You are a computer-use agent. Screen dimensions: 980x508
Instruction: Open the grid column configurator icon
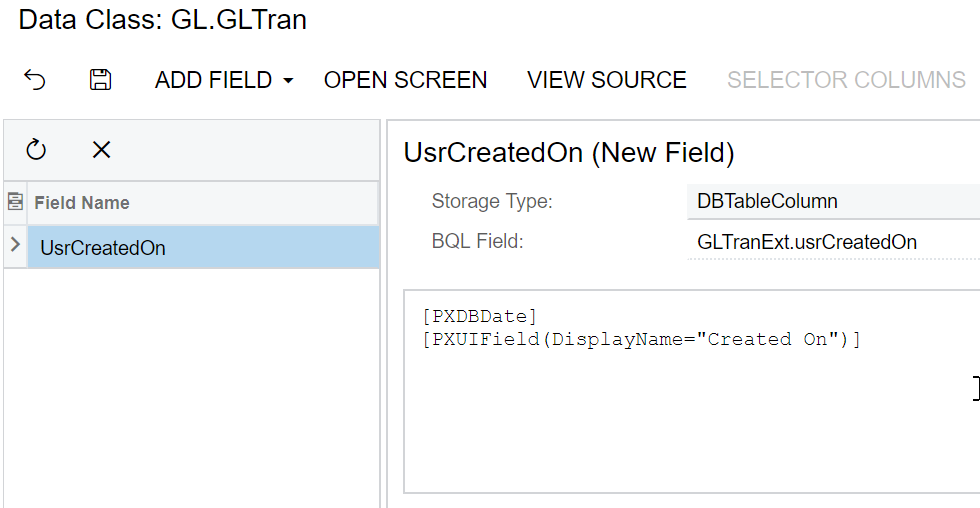[15, 202]
